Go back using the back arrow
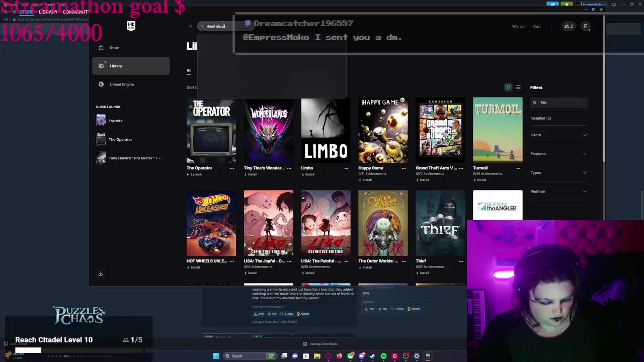The height and width of the screenshot is (362, 644). (190, 26)
